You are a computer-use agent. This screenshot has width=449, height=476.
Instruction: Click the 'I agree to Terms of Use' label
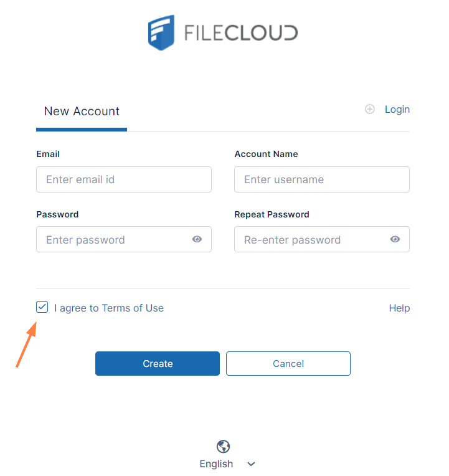tap(109, 308)
